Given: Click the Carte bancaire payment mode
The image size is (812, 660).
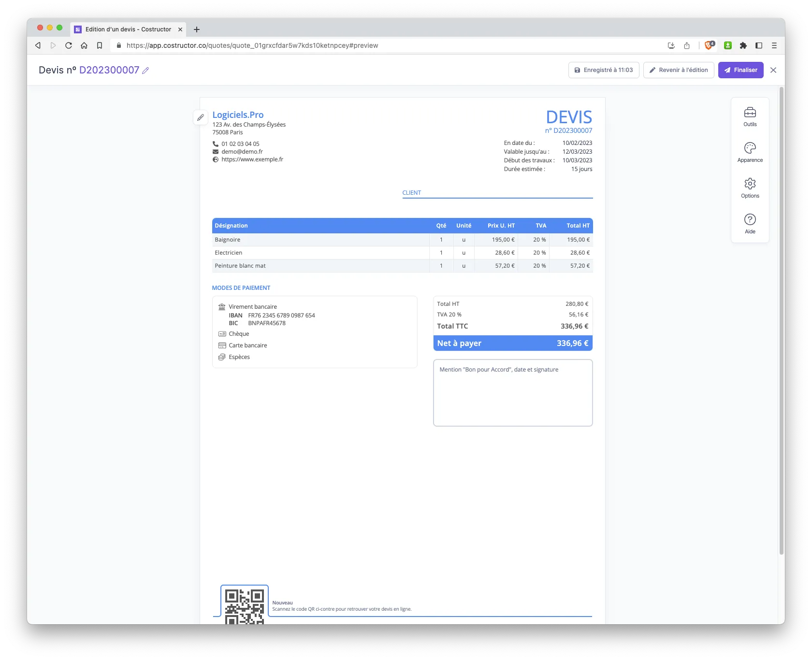Looking at the screenshot, I should (x=247, y=345).
